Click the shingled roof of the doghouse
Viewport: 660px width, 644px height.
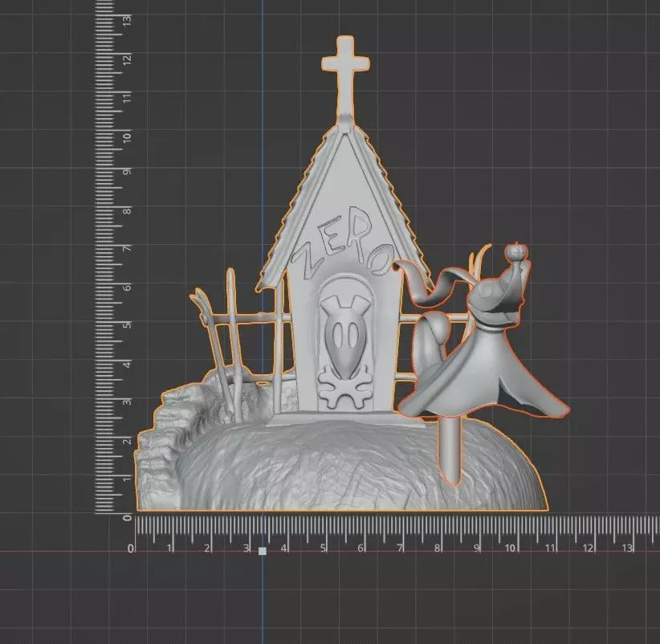[x=344, y=206]
